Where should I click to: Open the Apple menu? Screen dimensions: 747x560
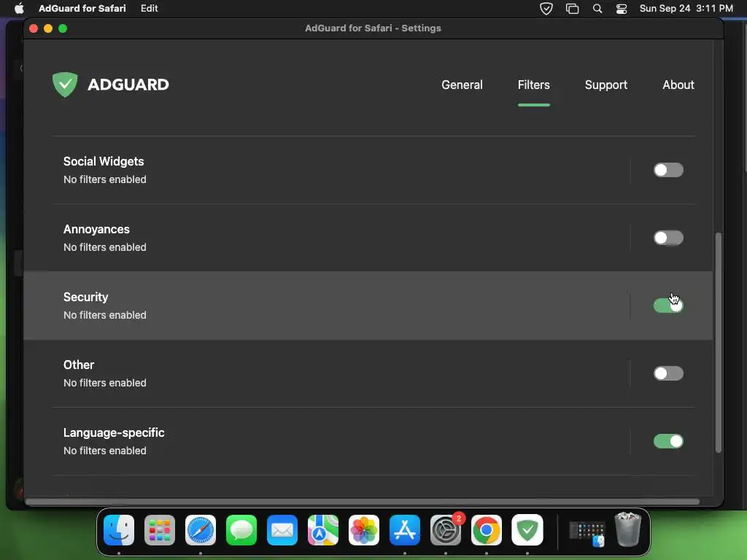[19, 9]
